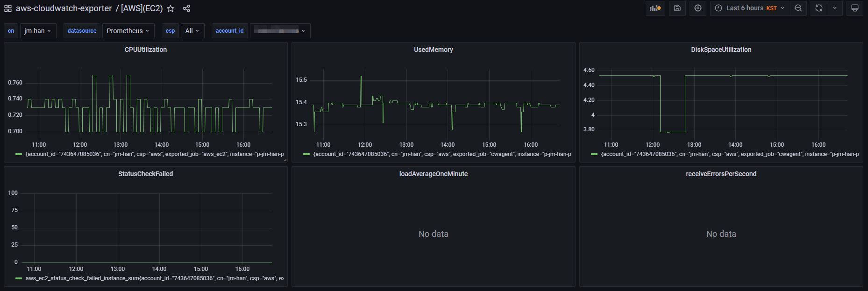Click the 0.760 axis label in CPUUtilization
The height and width of the screenshot is (291, 868).
pos(15,83)
